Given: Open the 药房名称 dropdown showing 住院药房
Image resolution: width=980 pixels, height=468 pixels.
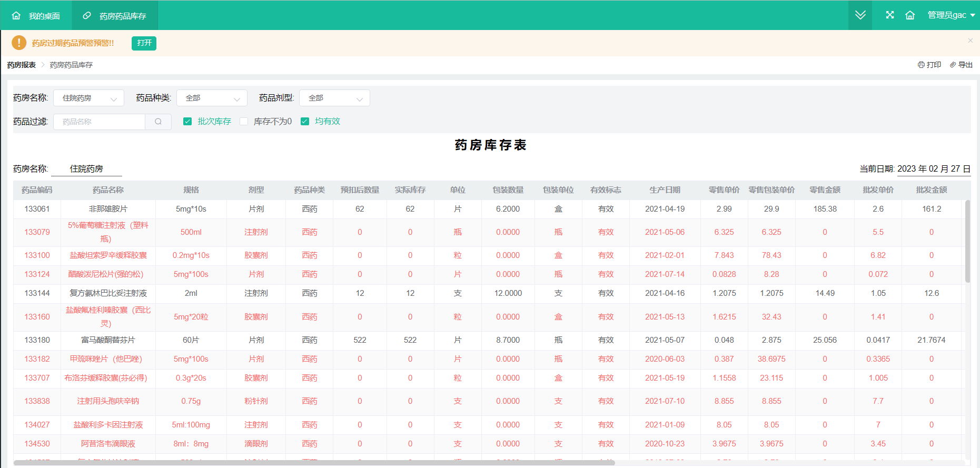Looking at the screenshot, I should [88, 98].
